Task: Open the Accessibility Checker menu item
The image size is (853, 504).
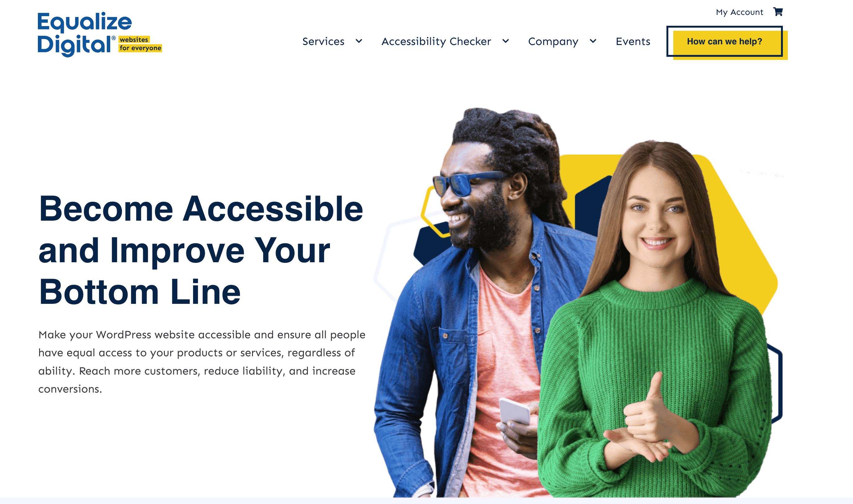Action: tap(436, 42)
